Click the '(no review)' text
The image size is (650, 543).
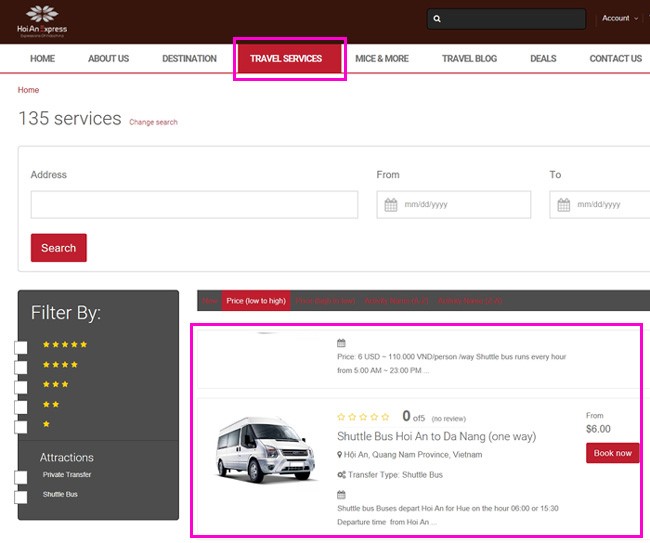coord(449,419)
